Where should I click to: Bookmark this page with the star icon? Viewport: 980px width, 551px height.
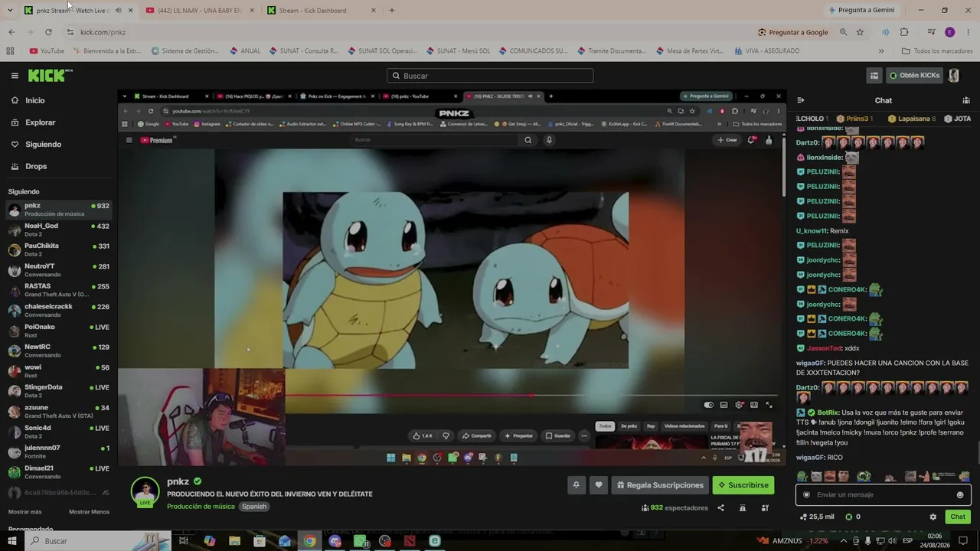pos(860,32)
